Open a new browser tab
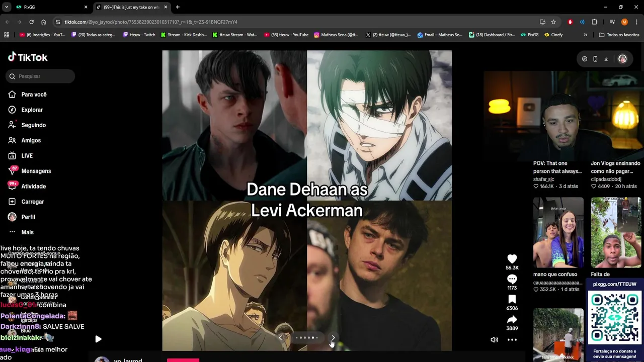 (178, 7)
